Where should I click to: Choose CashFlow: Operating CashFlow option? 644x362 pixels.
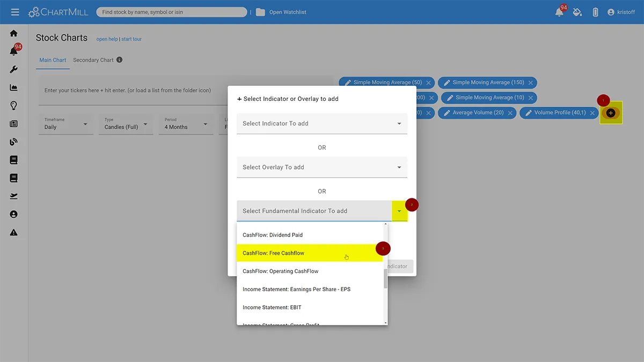(x=310, y=271)
